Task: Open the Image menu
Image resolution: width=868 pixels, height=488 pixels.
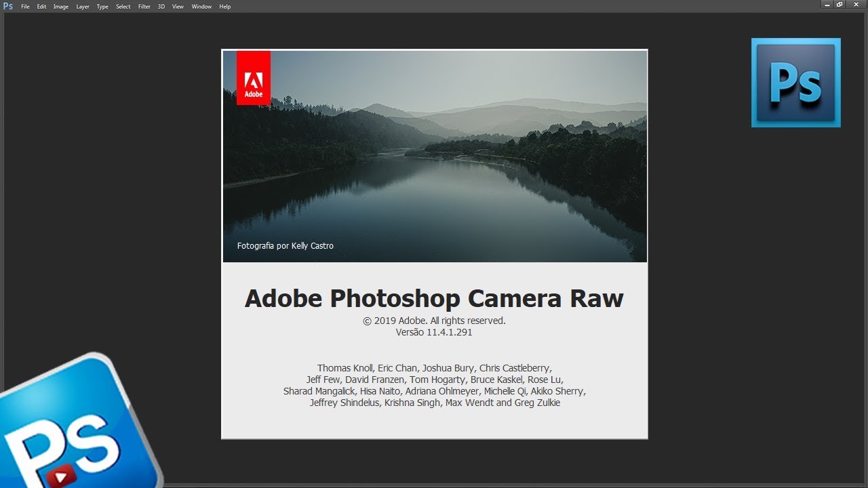Action: (x=61, y=6)
